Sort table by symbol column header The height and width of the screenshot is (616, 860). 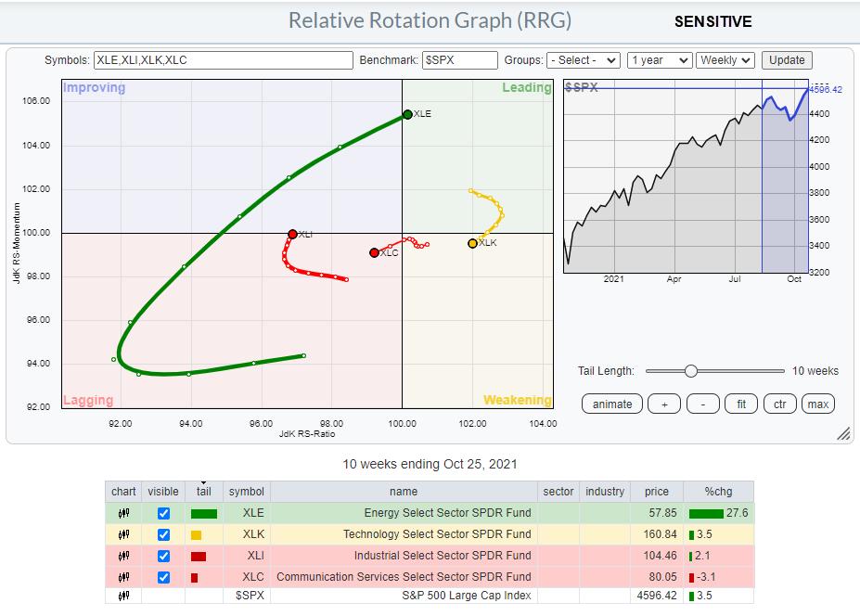point(246,492)
